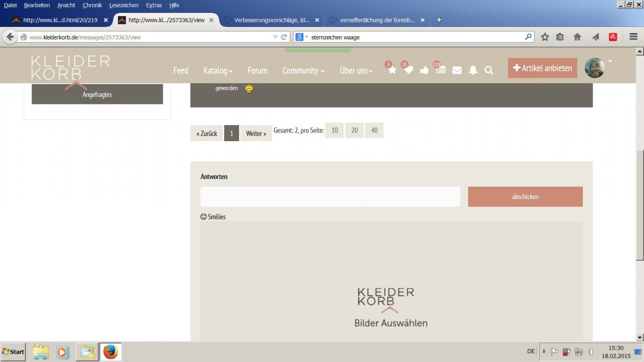Expand the Community dropdown
Viewport: 644px width, 362px height.
[x=303, y=70]
